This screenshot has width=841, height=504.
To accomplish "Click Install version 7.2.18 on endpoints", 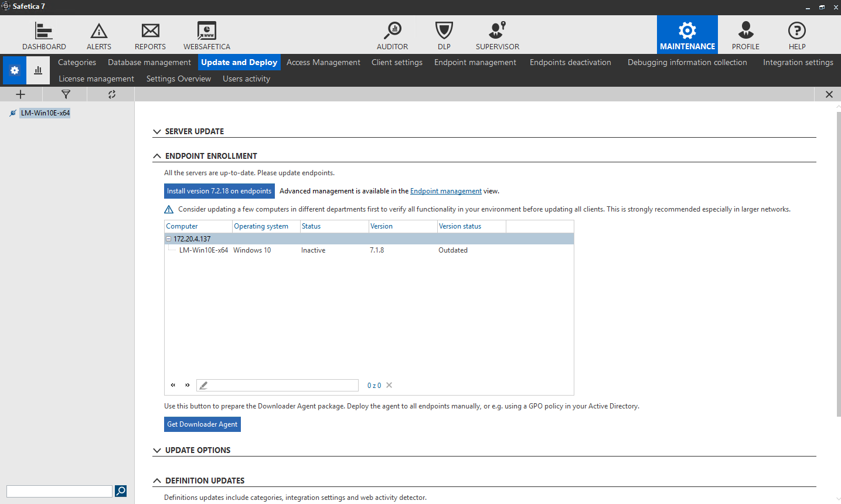I will [219, 191].
